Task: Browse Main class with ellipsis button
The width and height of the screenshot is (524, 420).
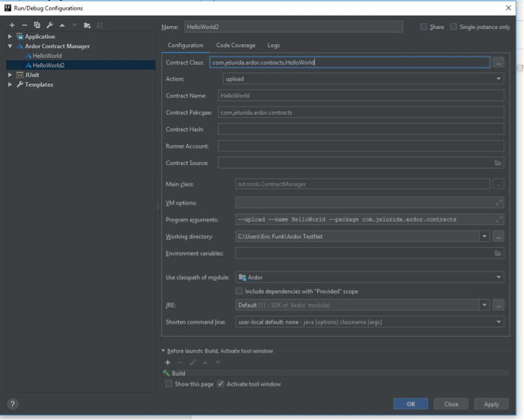Action: [498, 184]
